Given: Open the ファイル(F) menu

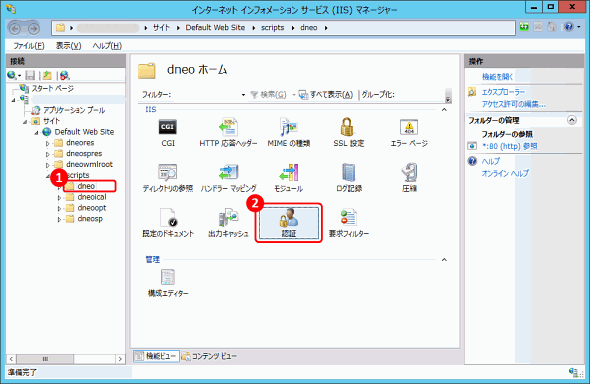Looking at the screenshot, I should point(29,46).
